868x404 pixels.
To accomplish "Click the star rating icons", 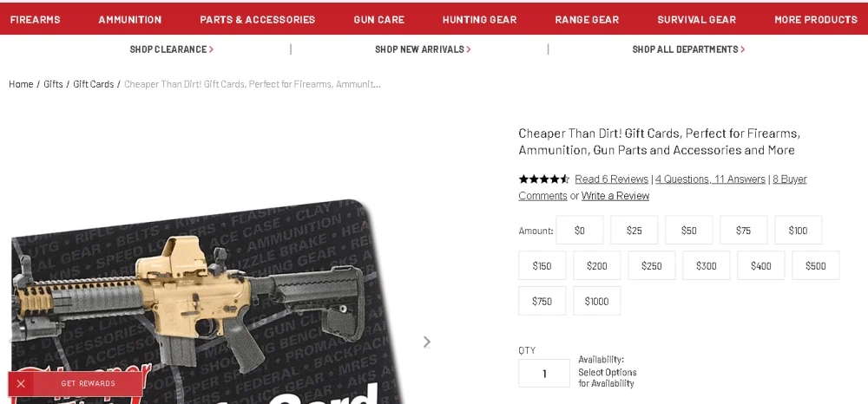I will point(543,179).
